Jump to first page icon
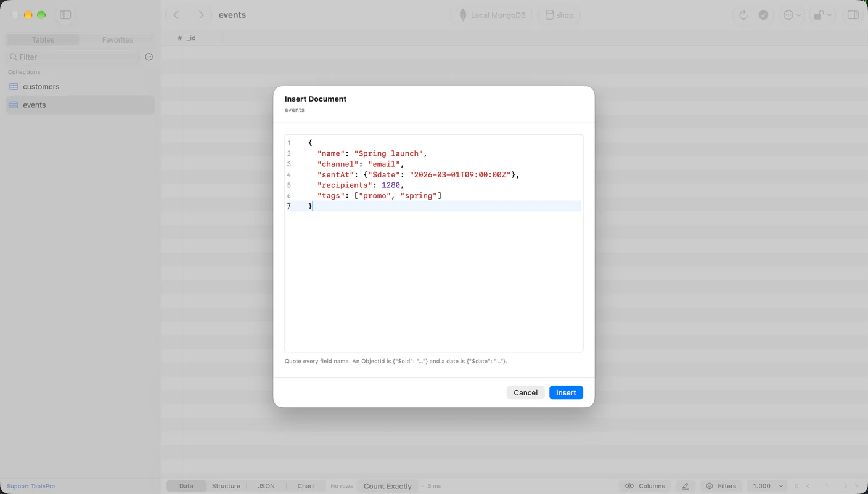The image size is (868, 494). [796, 486]
